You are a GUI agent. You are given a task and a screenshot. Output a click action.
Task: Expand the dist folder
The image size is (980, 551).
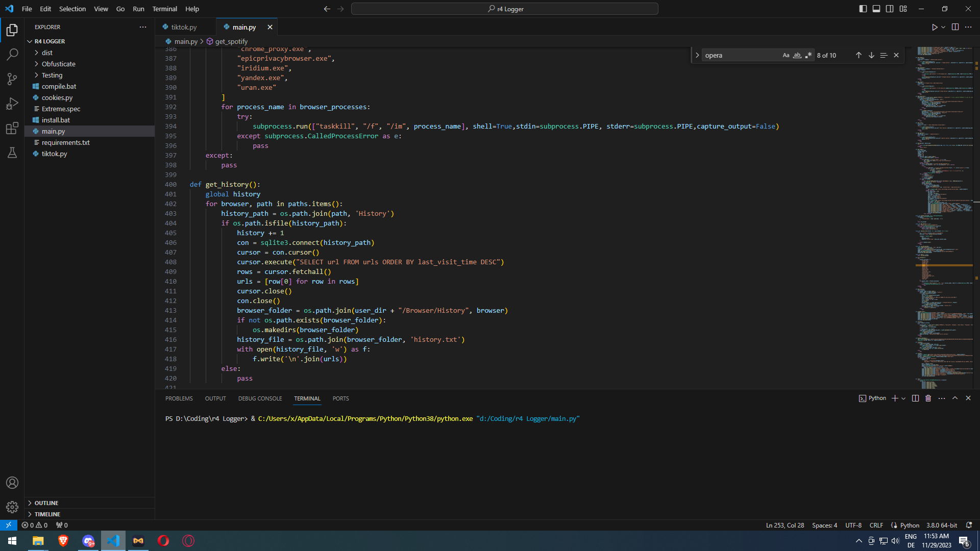coord(47,53)
